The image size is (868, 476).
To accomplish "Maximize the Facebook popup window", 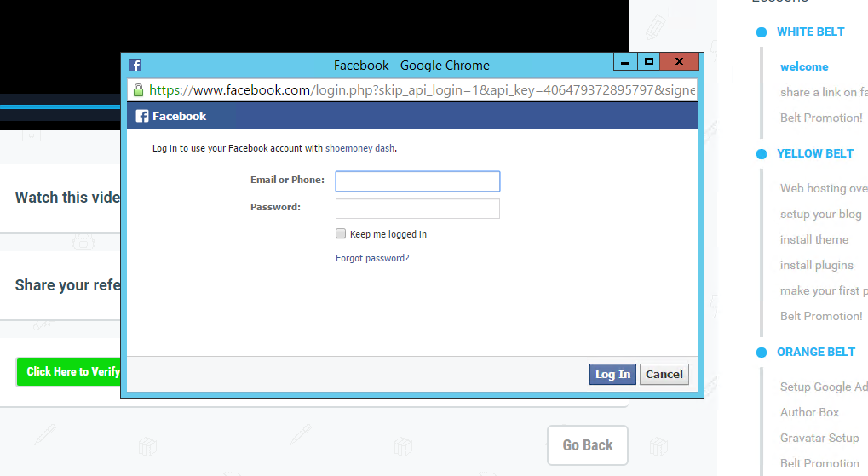I will [649, 61].
